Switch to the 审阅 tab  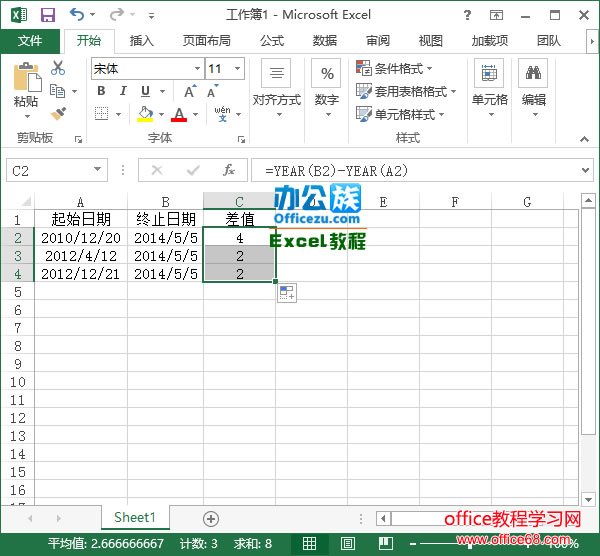click(378, 41)
